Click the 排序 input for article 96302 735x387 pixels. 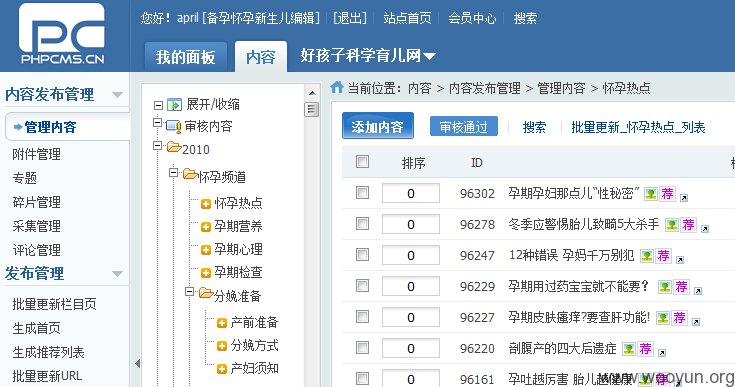(411, 193)
